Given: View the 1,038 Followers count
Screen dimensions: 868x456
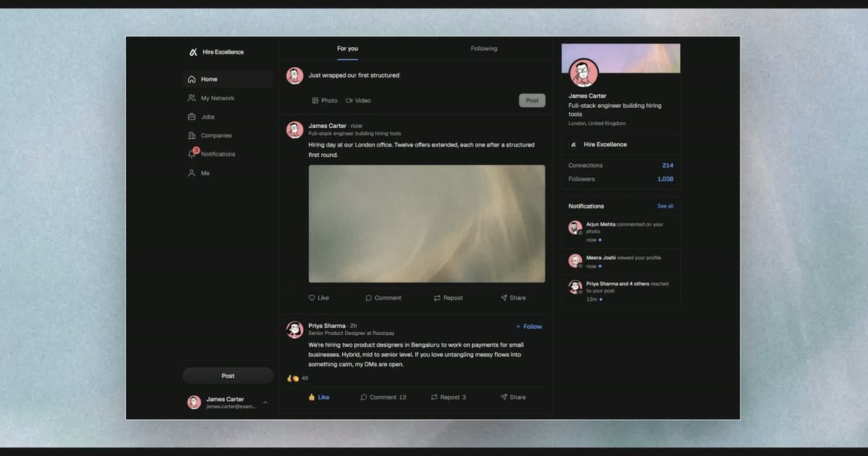Looking at the screenshot, I should point(665,179).
